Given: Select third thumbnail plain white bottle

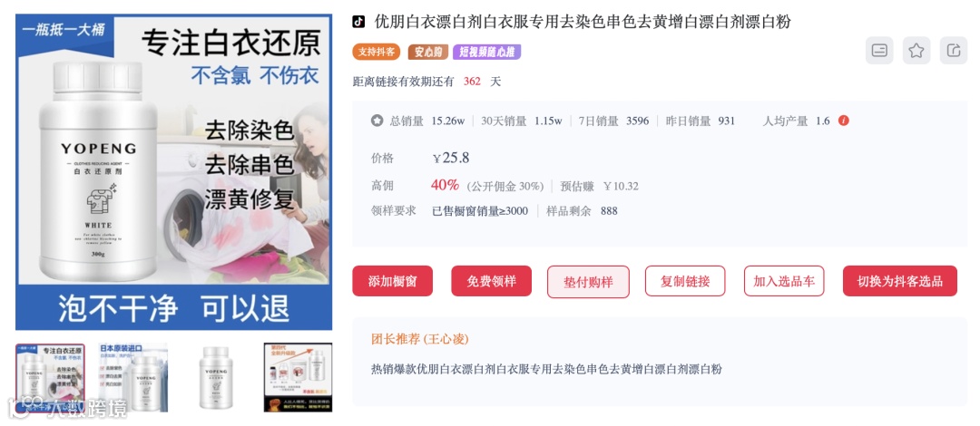Looking at the screenshot, I should click(216, 377).
